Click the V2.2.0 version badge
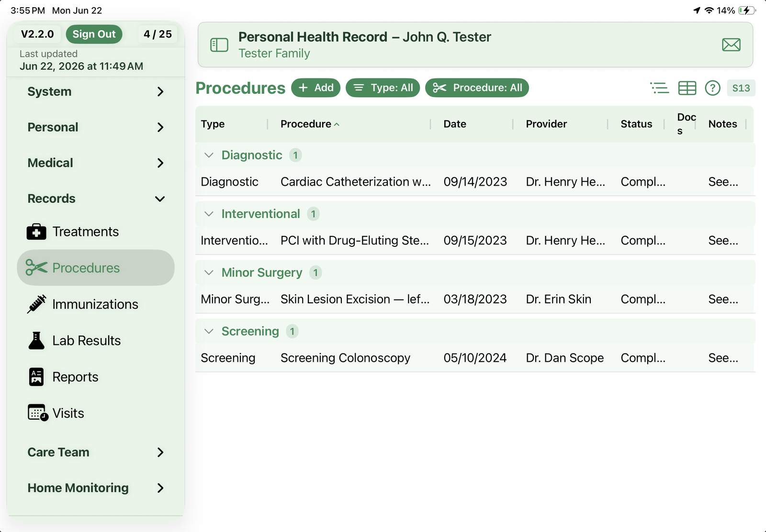Screen dimensions: 766x532 click(37, 34)
